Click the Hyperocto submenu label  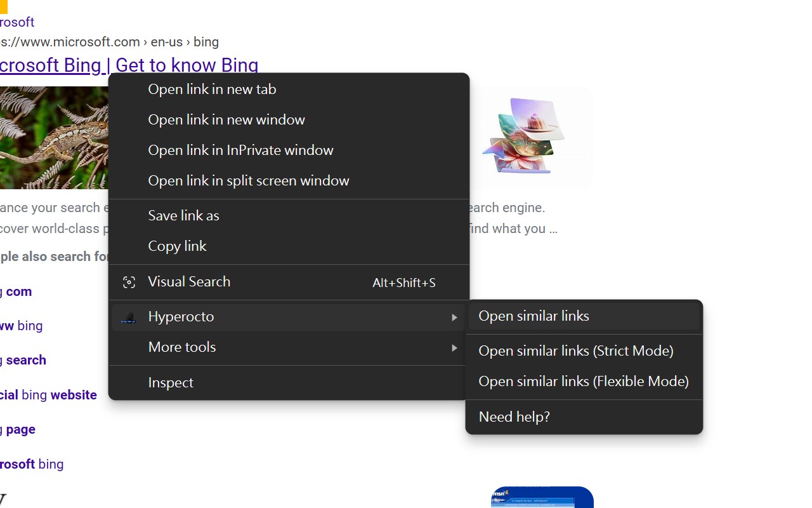tap(181, 317)
